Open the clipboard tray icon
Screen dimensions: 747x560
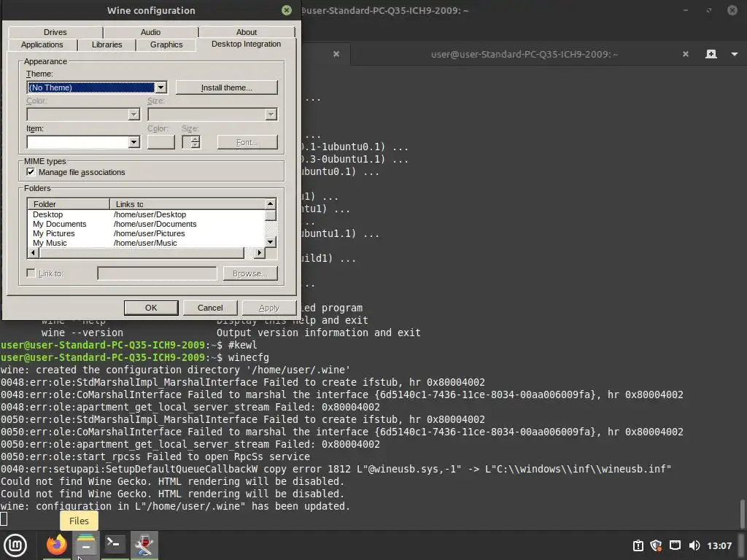638,545
